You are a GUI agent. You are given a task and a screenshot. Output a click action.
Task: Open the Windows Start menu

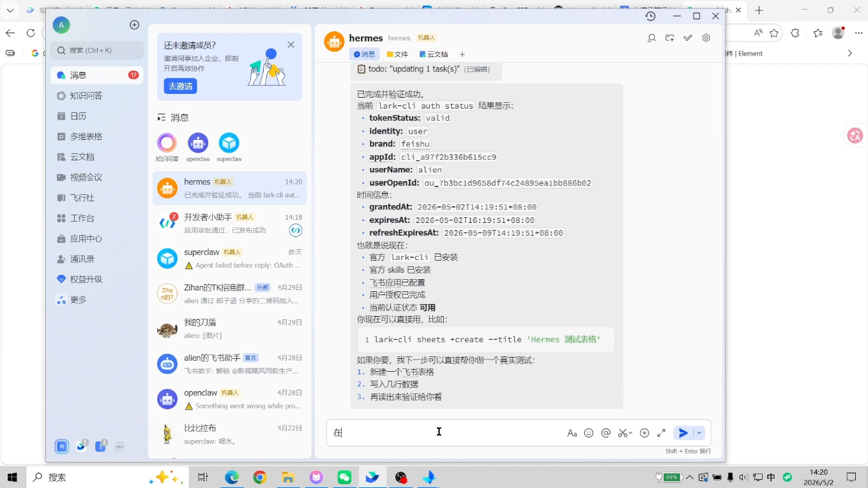[12, 477]
